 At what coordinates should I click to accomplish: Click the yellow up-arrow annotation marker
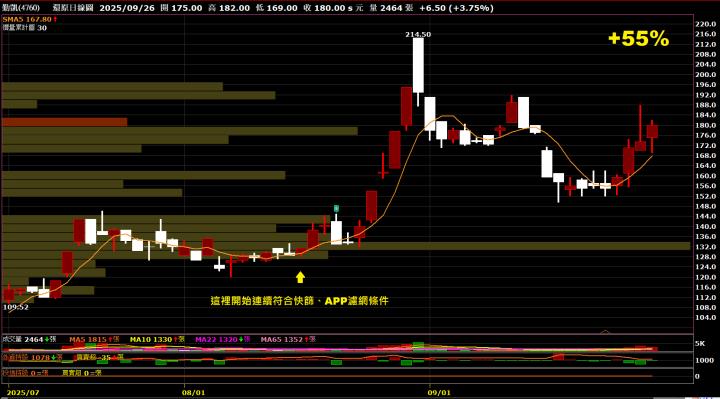click(x=300, y=277)
